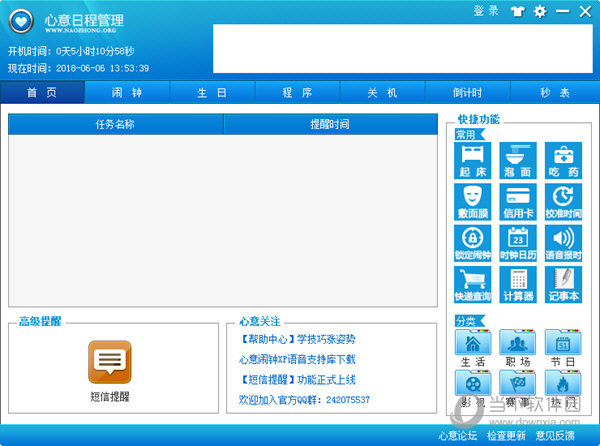This screenshot has width=600, height=446.
Task: Click the heart logo of 心意日程管理
Action: [21, 21]
